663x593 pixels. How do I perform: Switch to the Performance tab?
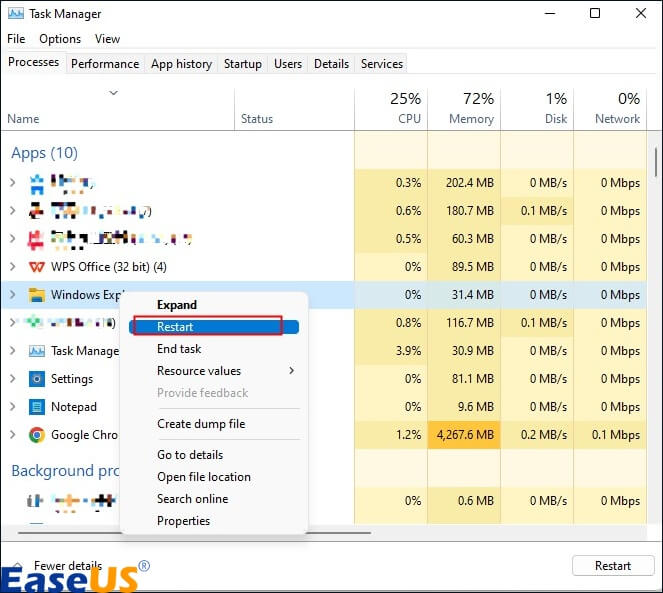105,64
